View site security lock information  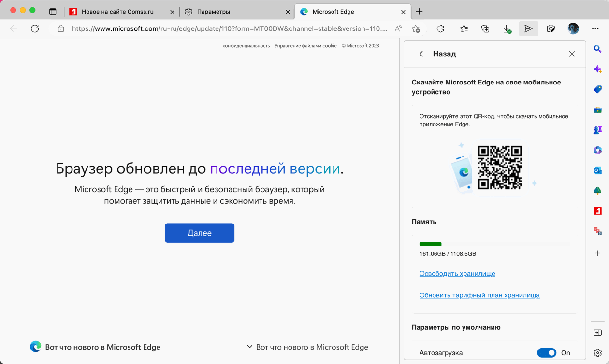[x=61, y=28]
